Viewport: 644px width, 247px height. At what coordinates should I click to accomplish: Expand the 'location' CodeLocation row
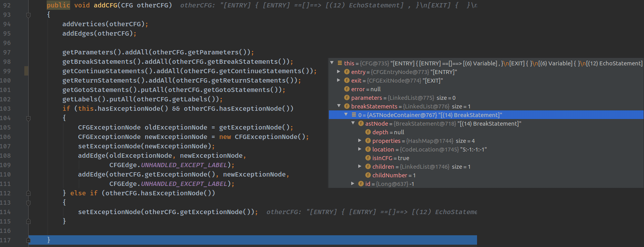pyautogui.click(x=360, y=149)
